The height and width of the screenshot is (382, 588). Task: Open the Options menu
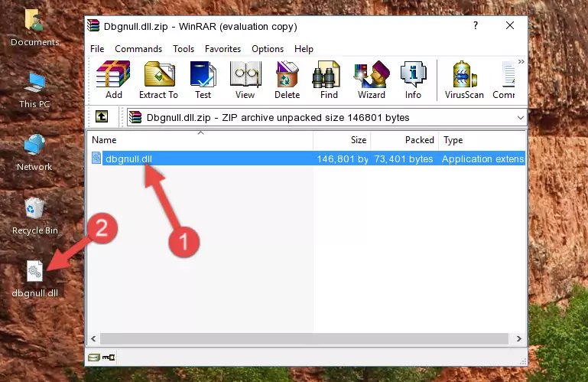coord(268,49)
